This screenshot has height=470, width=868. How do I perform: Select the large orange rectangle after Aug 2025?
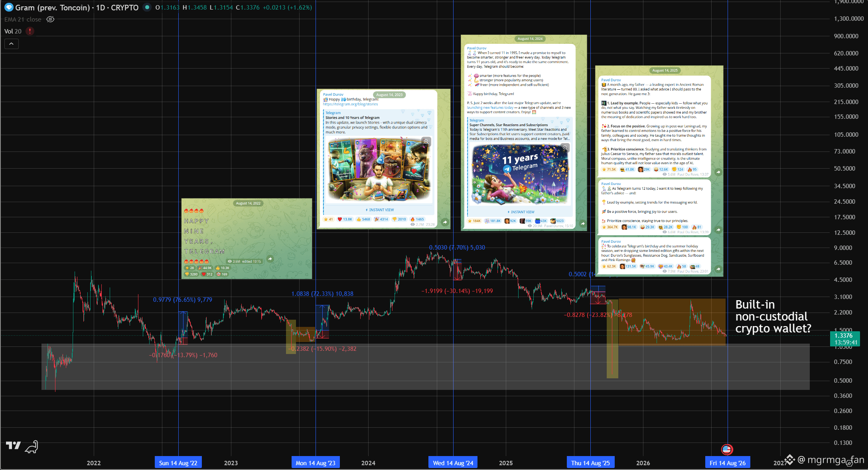point(672,322)
